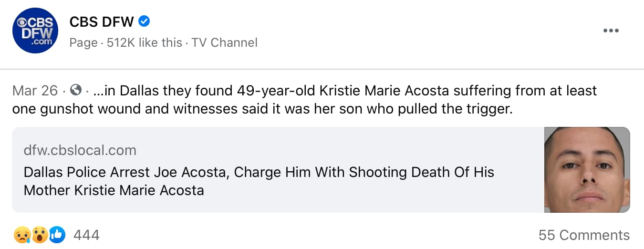Click the globe public audience icon
This screenshot has height=249, width=644.
coord(75,90)
